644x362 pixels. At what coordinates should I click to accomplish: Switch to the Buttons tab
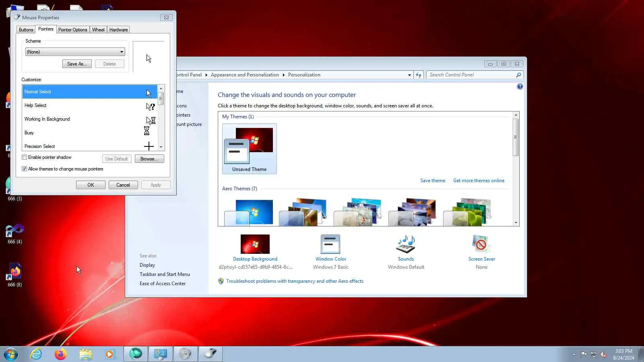tap(26, 30)
